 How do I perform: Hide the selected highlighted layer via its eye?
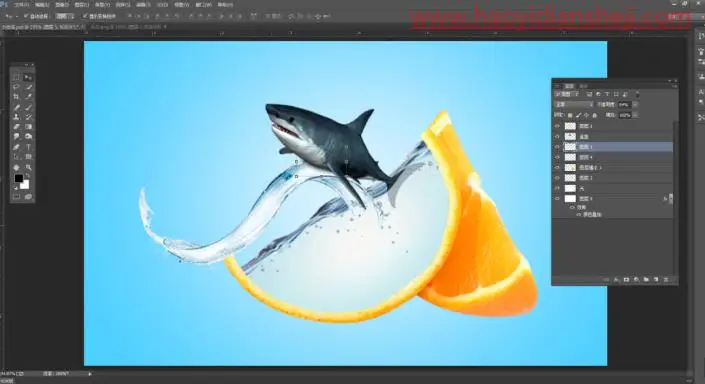point(558,147)
